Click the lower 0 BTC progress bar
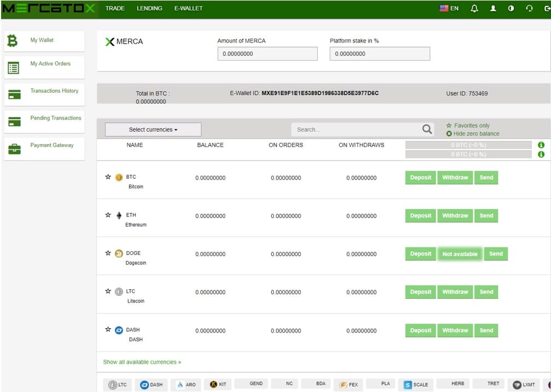The width and height of the screenshot is (551, 392). point(468,154)
